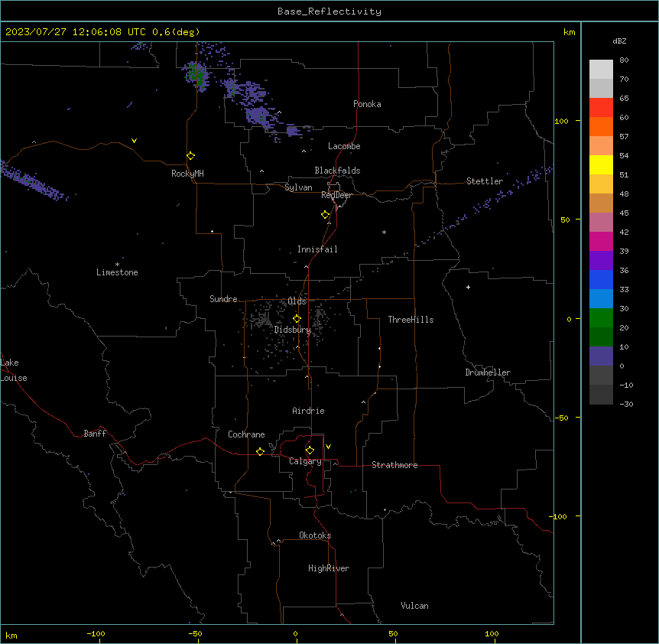The width and height of the screenshot is (659, 644).
Task: Pick the purple 39-36 dBZ legend swatch
Action: (601, 261)
